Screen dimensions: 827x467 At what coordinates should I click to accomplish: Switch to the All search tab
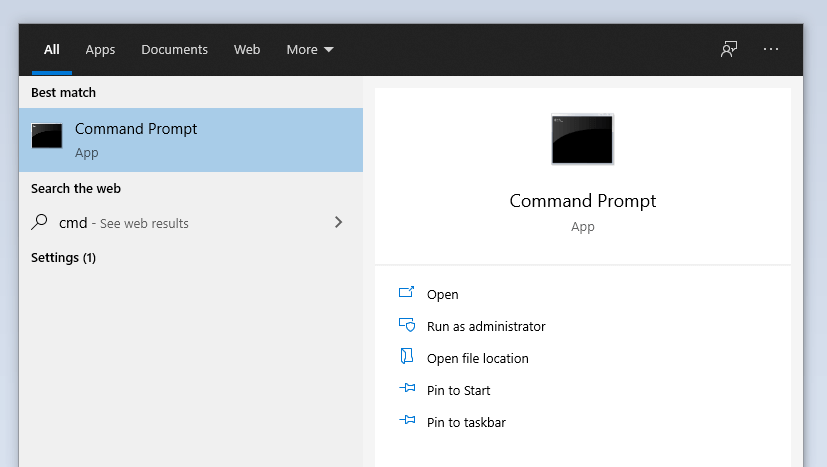(x=52, y=50)
